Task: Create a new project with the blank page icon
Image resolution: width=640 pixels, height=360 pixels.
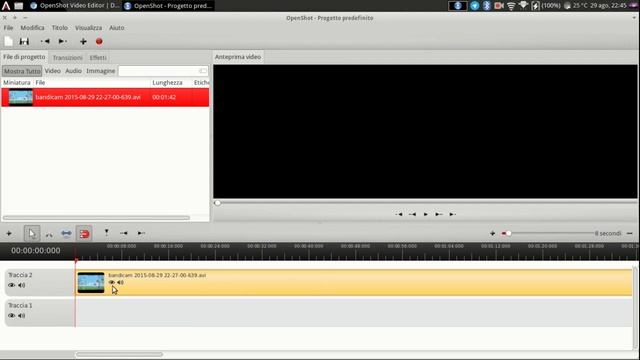Action: (9, 41)
